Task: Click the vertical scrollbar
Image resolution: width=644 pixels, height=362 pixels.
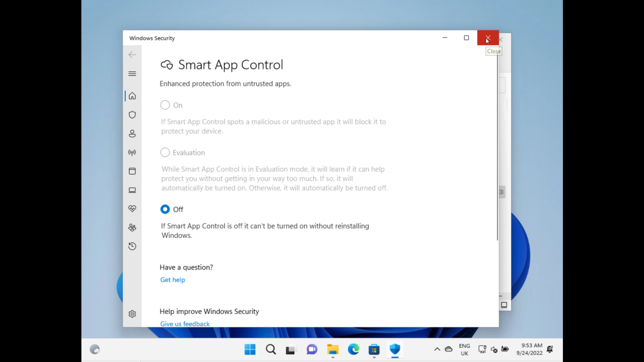Action: 497,151
